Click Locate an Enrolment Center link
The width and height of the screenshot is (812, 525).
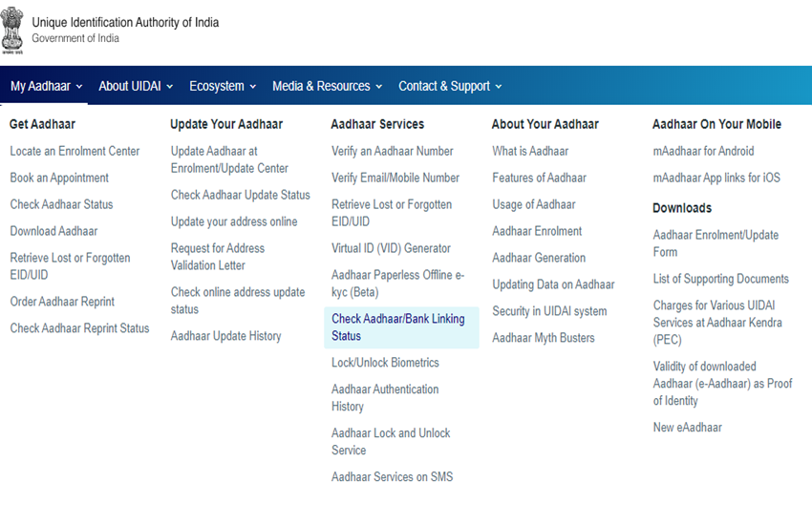[75, 151]
